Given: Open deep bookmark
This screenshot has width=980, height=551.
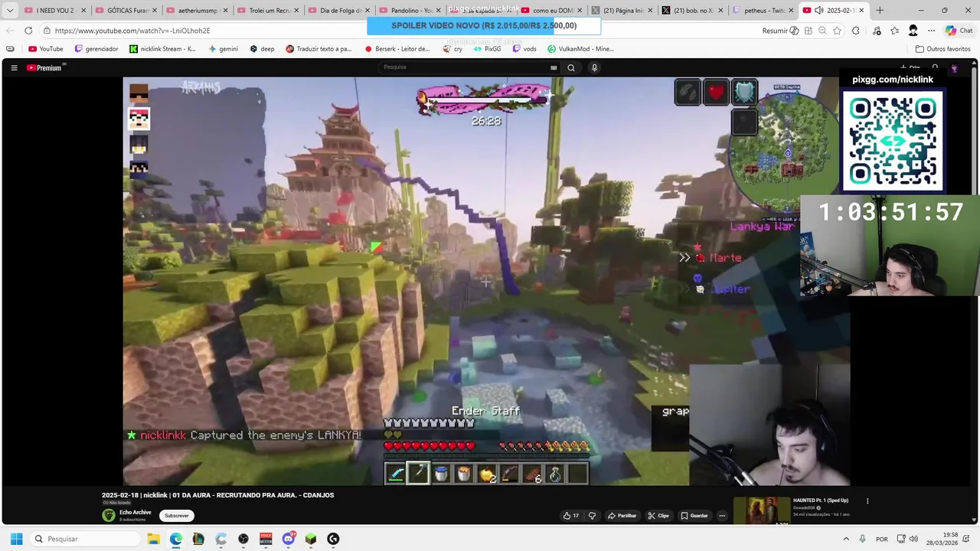Looking at the screenshot, I should [x=262, y=49].
